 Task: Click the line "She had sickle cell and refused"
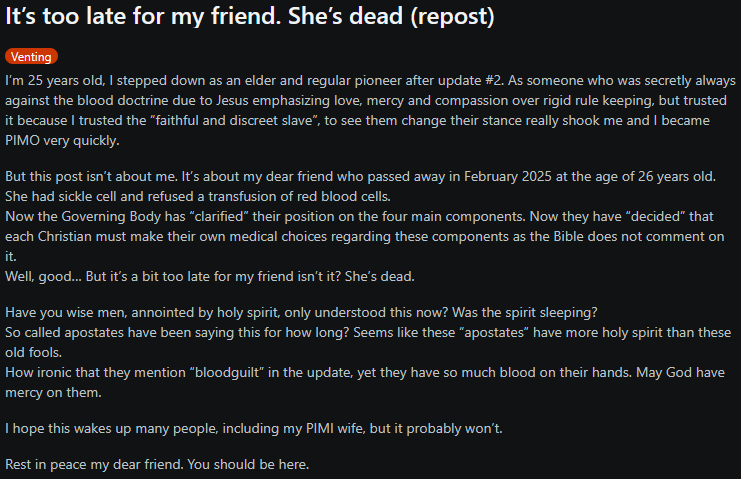198,197
